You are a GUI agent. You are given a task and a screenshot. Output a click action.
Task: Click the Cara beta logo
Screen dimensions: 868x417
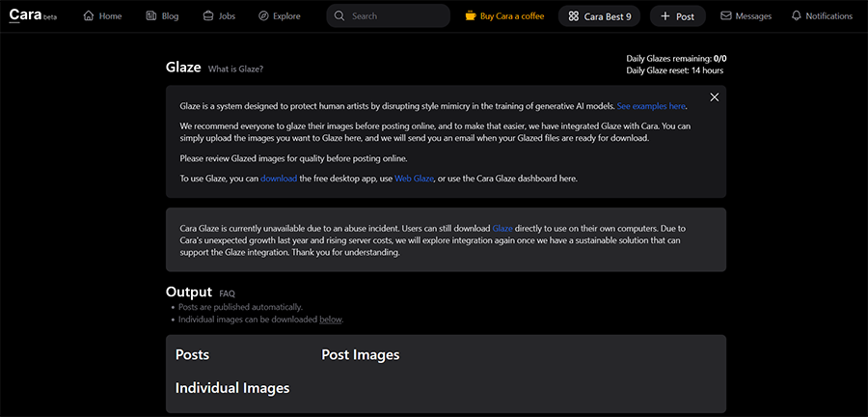(x=33, y=15)
